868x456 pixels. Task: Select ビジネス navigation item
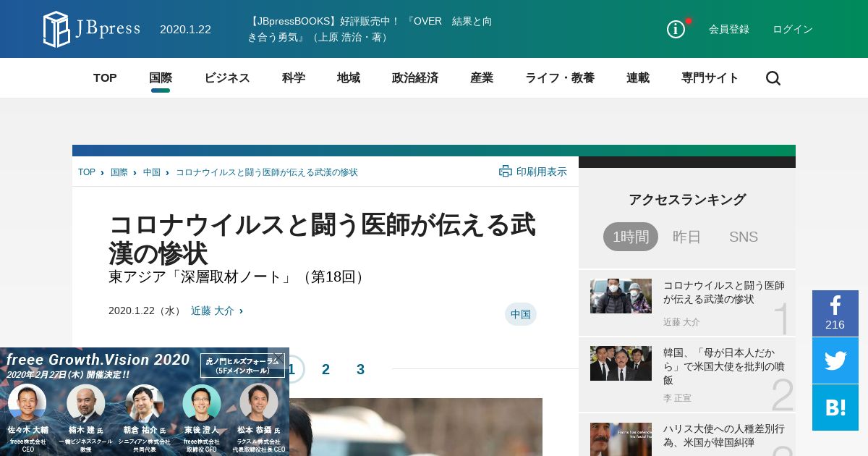[227, 78]
